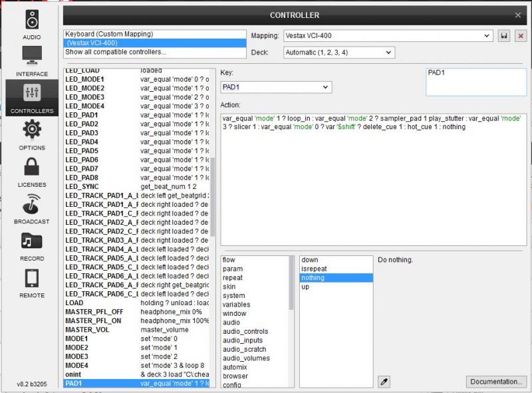This screenshot has height=393, width=532.
Task: Open the Key dropdown showing PAD1
Action: tap(275, 87)
